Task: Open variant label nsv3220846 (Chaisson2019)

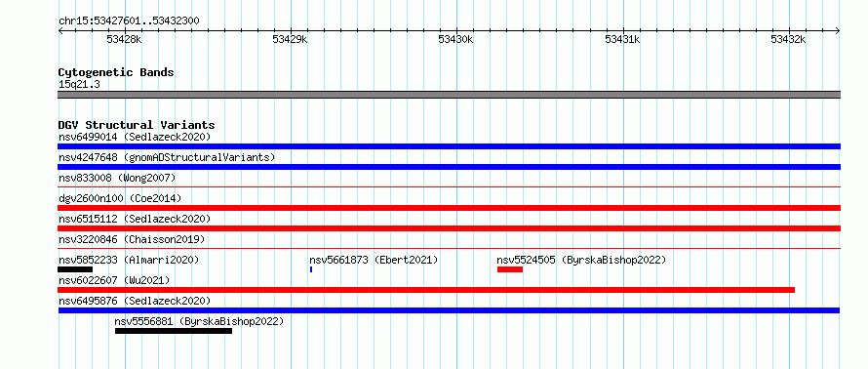Action: coord(132,239)
